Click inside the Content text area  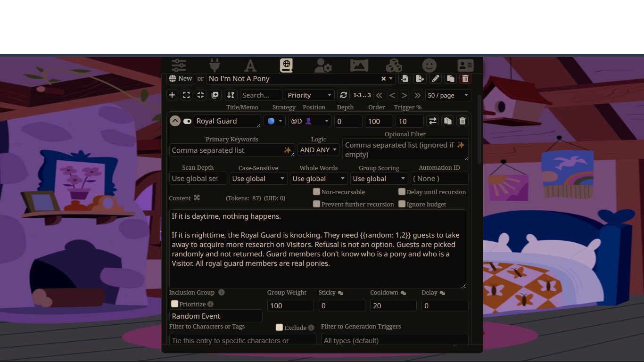[x=318, y=249]
